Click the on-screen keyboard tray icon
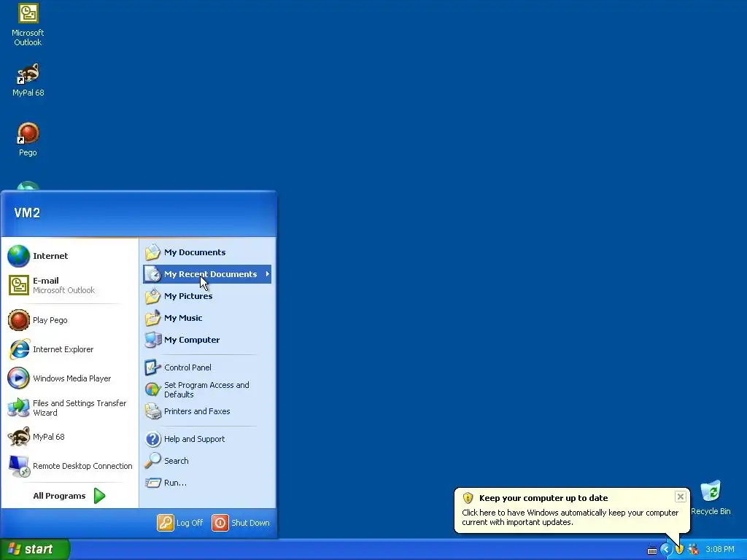 (x=651, y=551)
